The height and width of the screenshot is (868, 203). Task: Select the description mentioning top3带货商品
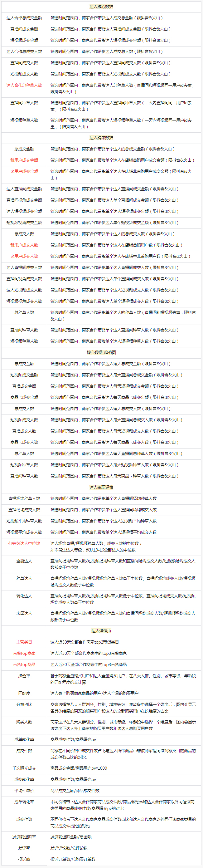(x=89, y=664)
